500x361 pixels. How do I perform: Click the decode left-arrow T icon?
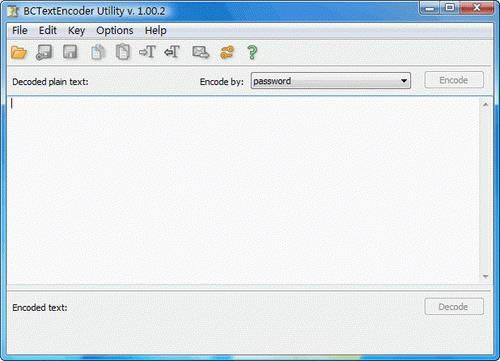coord(172,52)
